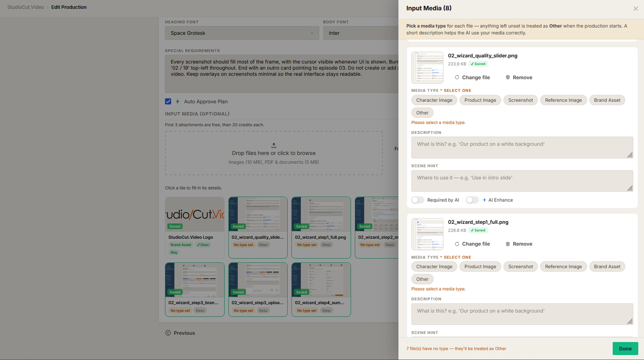Click No type set tag on step4_sum tile
The width and height of the screenshot is (644, 360).
(306, 311)
